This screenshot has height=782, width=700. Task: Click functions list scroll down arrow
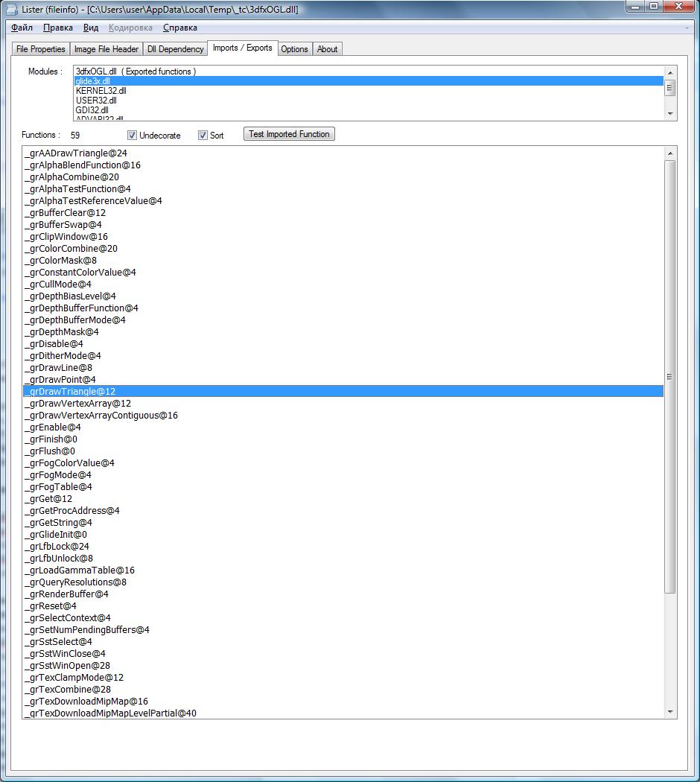(x=670, y=712)
